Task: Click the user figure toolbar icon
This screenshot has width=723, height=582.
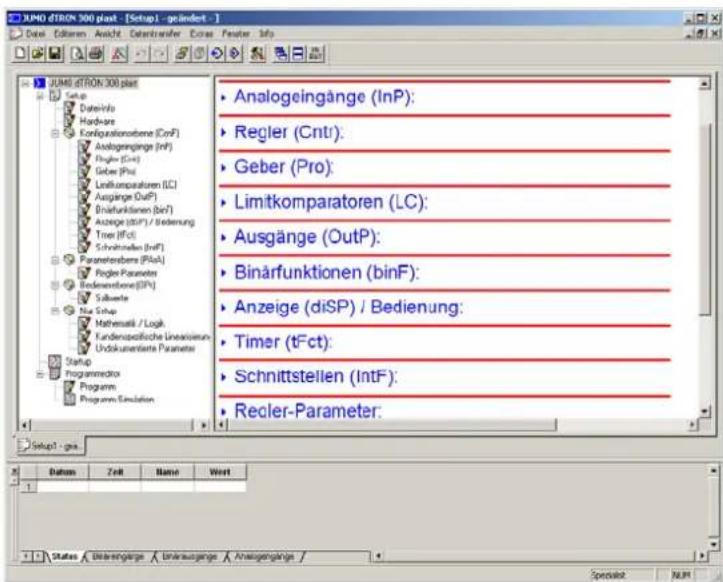Action: (257, 53)
